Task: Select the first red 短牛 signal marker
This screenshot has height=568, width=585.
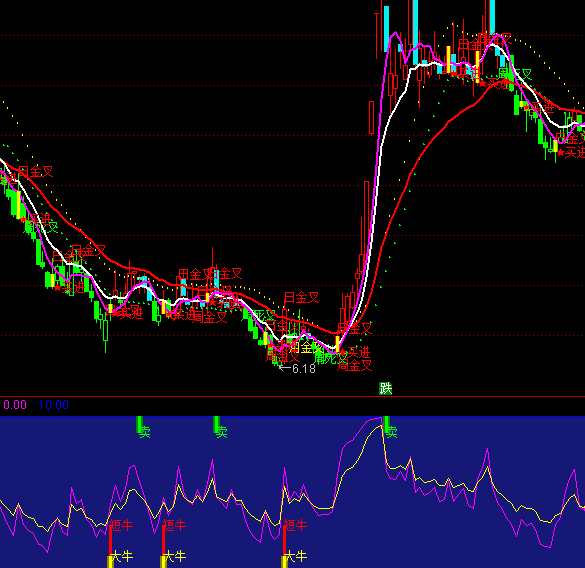Action: tap(122, 525)
